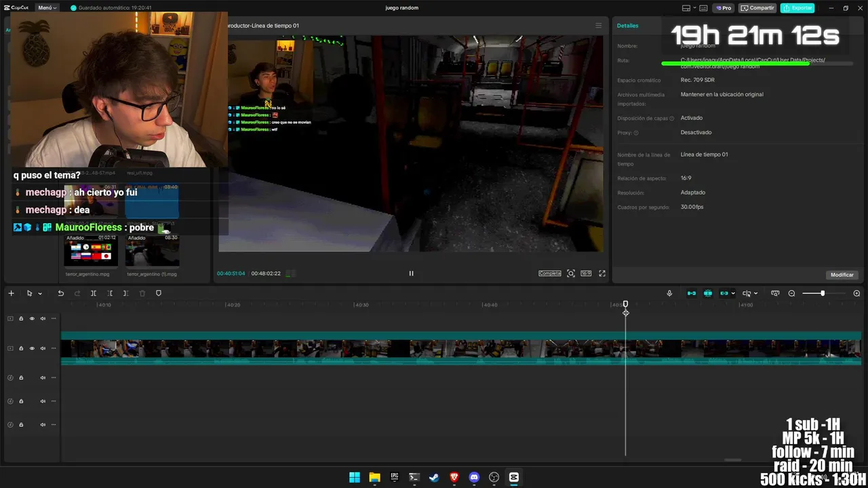Mute the second audio track
This screenshot has width=868, height=488.
click(x=43, y=401)
